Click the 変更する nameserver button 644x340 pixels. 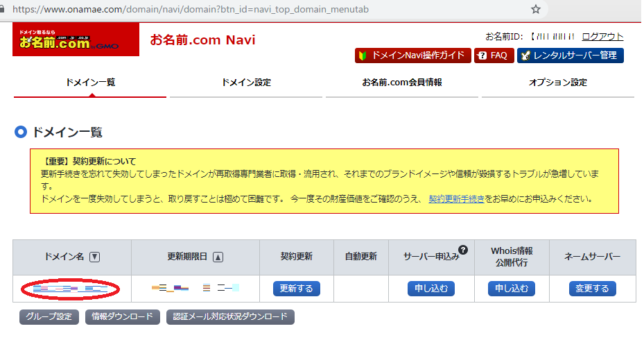592,289
